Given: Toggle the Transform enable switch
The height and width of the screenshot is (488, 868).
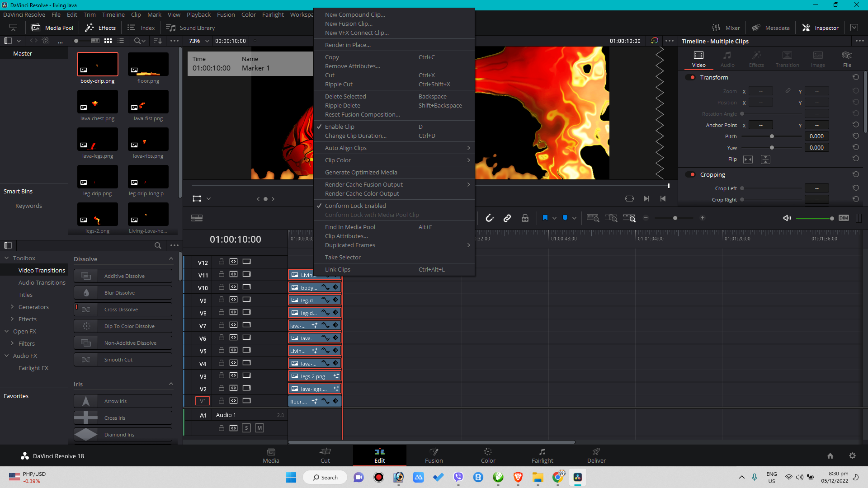Looking at the screenshot, I should coord(690,77).
